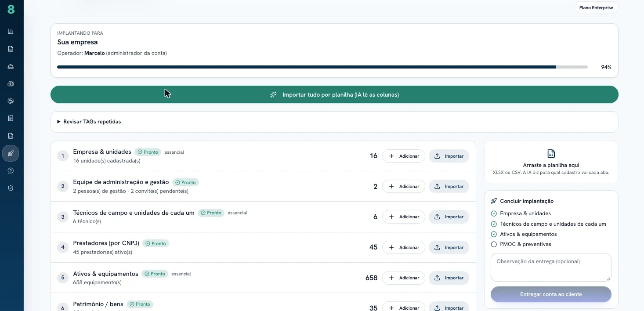Screen dimensions: 644x311
Task: Select the spreadsheet file icon above the rocket icon
Action: tap(11, 136)
